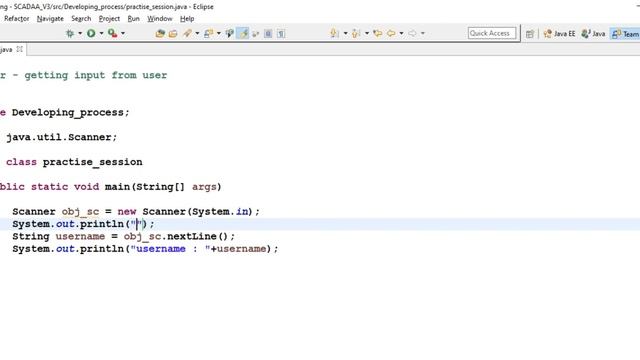Toggle the Mark Occurrences highlighter button
Screen dimensions: 640x360
pyautogui.click(x=243, y=33)
